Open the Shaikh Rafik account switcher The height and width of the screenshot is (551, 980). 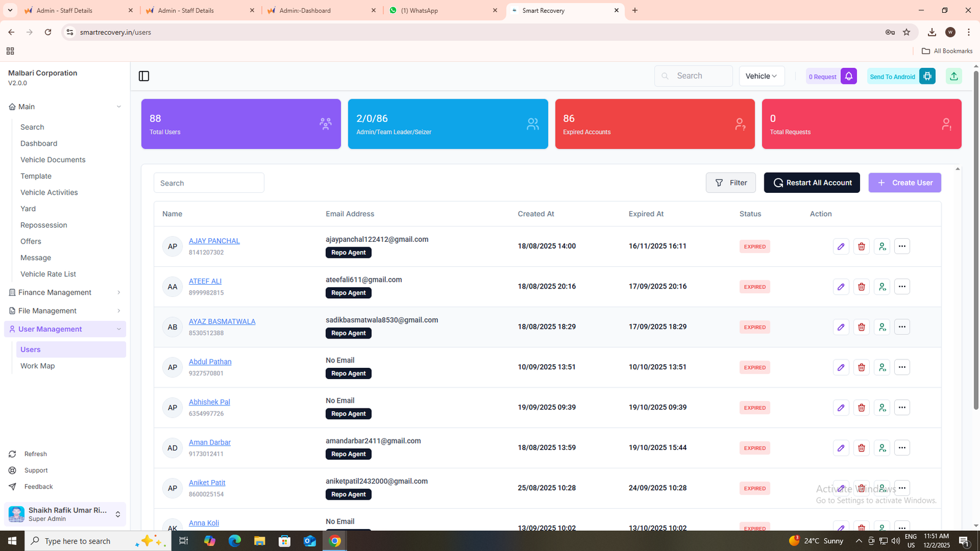[65, 514]
